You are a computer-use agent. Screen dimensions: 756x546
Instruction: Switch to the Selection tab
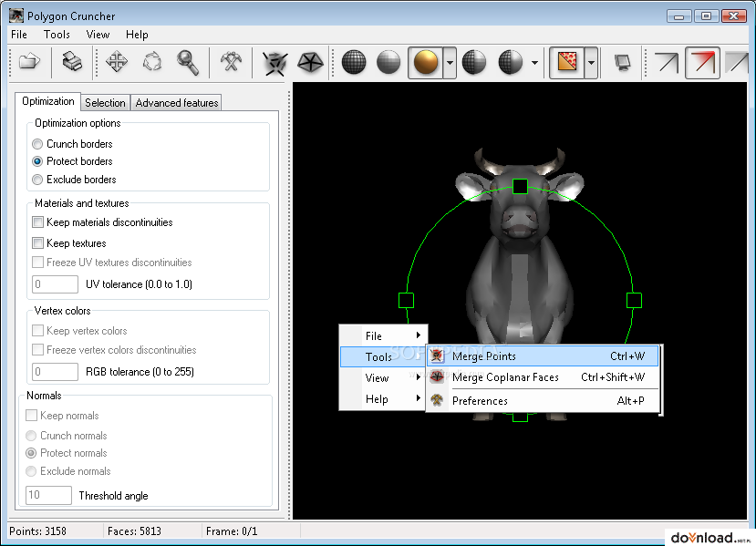point(105,103)
